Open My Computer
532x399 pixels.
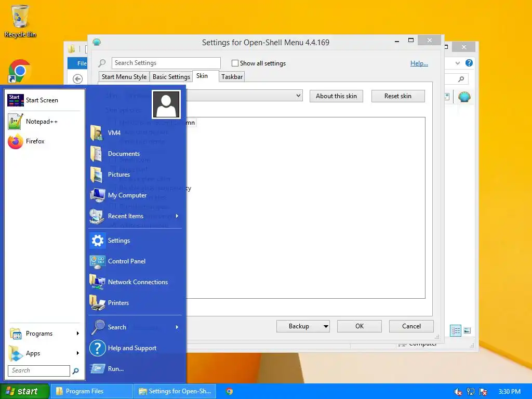point(136,195)
